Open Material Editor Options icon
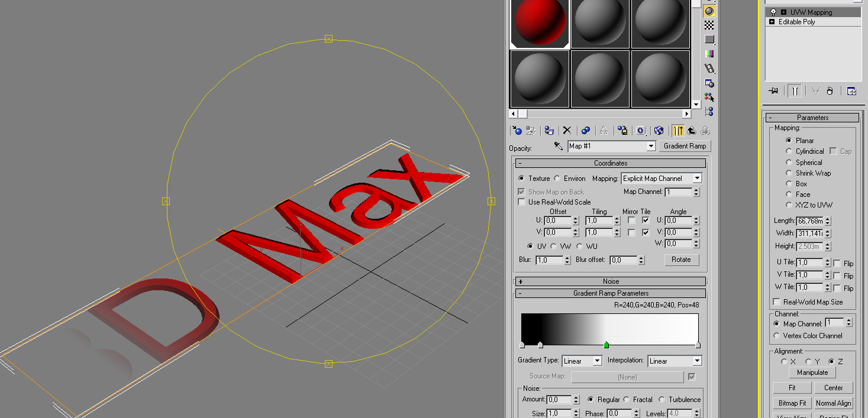The height and width of the screenshot is (418, 868). [x=709, y=83]
